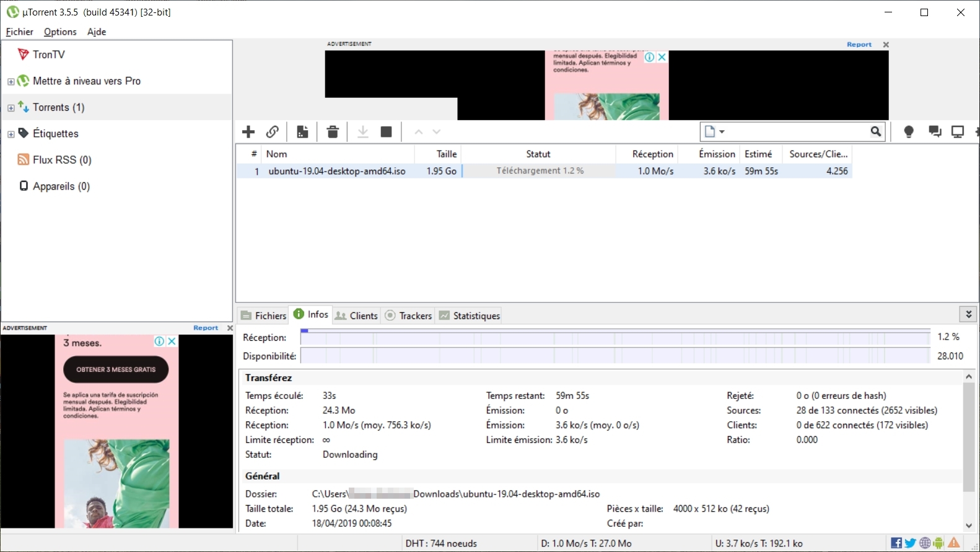Switch to the Clients tab
Screen dimensions: 980x552
356,316
